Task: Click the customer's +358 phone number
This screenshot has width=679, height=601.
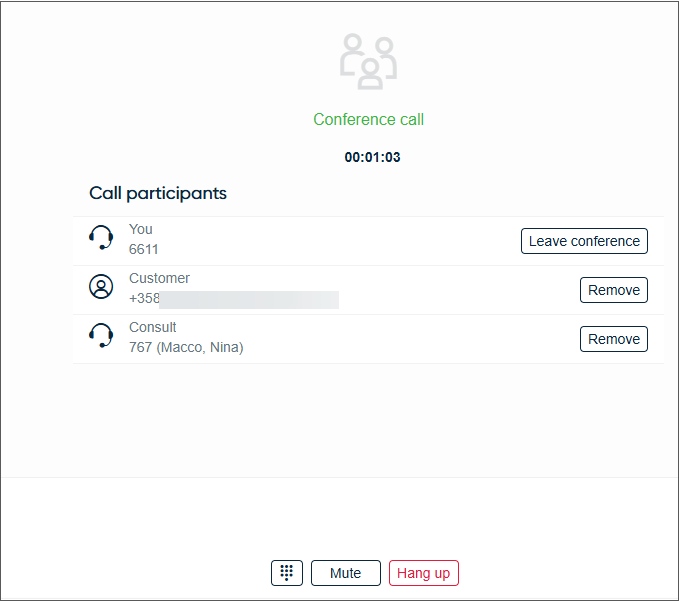Action: (234, 298)
